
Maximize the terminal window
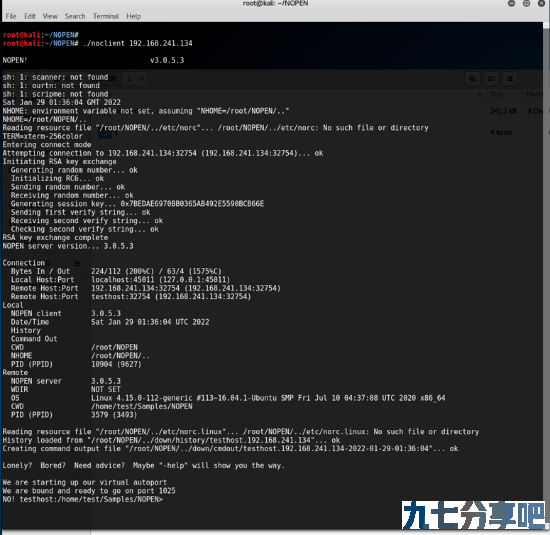coord(526,4)
